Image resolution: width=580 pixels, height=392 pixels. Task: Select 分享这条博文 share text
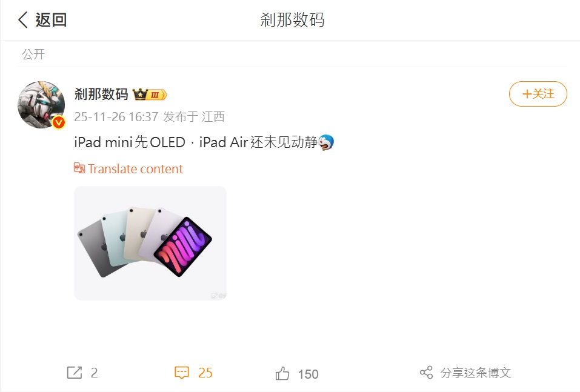(476, 373)
